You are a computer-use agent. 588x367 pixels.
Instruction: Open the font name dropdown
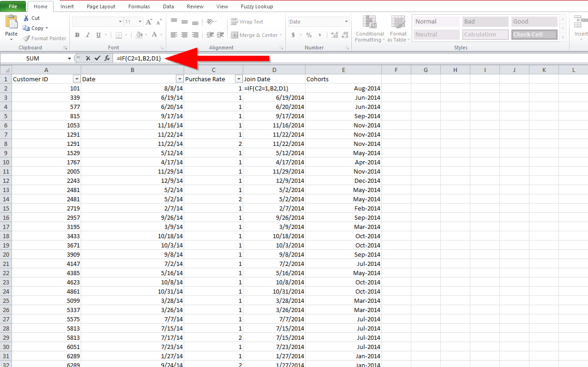click(x=120, y=22)
